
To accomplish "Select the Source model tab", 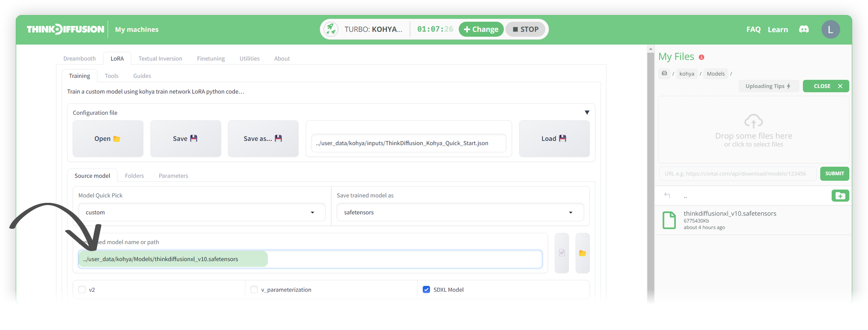I will (x=93, y=176).
